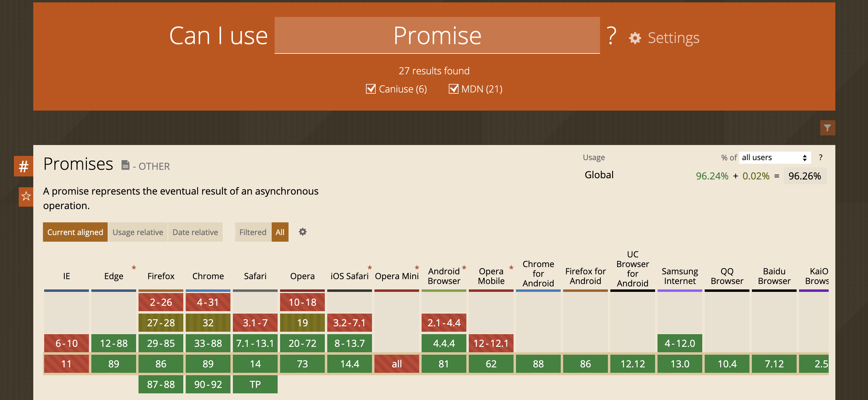
Task: Toggle browser list to Filtered mode
Action: pos(253,232)
